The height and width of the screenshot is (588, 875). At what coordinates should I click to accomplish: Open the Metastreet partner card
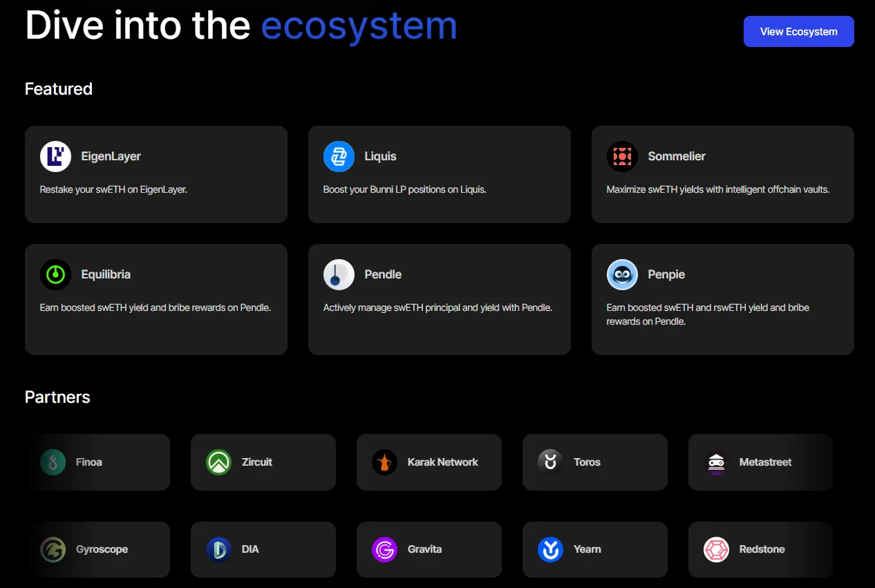pos(760,462)
